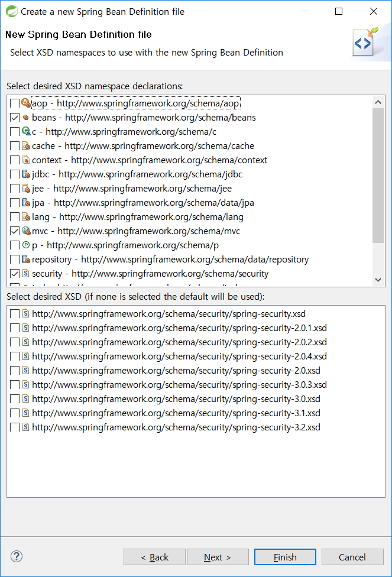
Task: Check the spring-security-3.0.3.xsd checkbox
Action: point(15,385)
